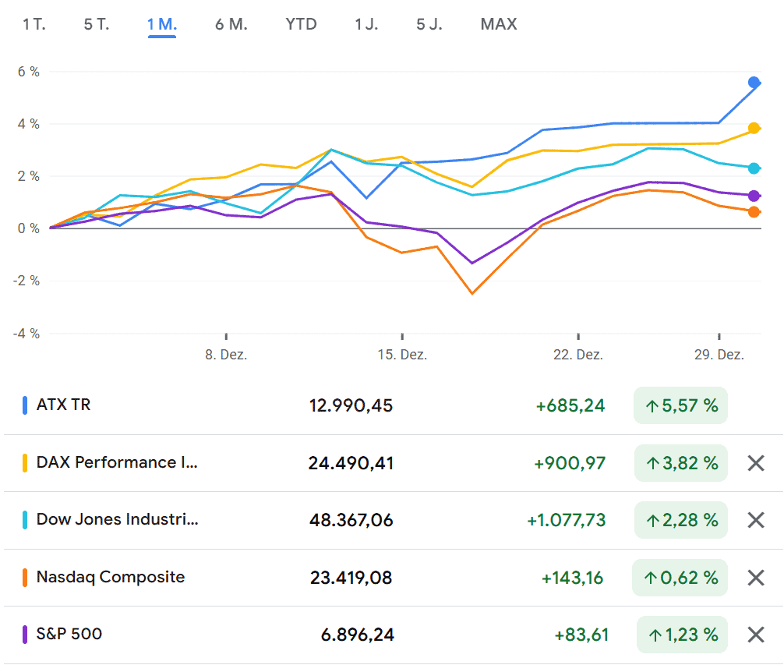Select 5 J. chart range
Image resolution: width=784 pixels, height=672 pixels.
point(429,24)
